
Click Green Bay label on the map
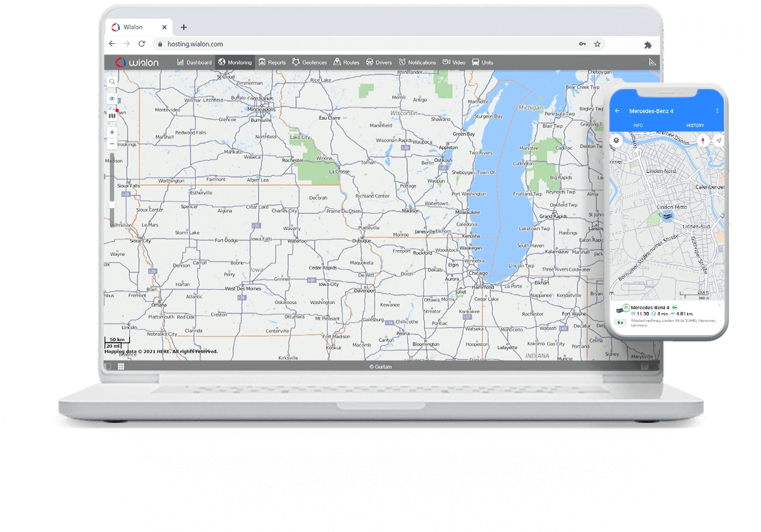(x=464, y=134)
